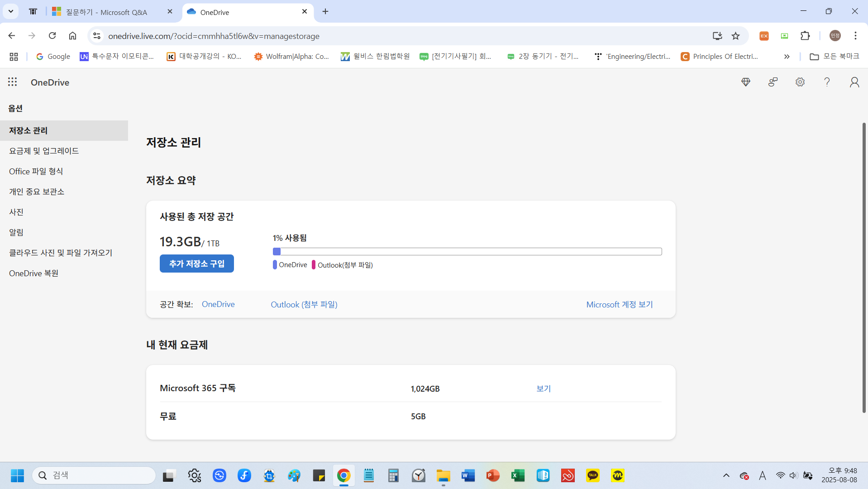Screen dimensions: 868x489
Task: Click the OneDrive legend color swatch
Action: (275, 265)
